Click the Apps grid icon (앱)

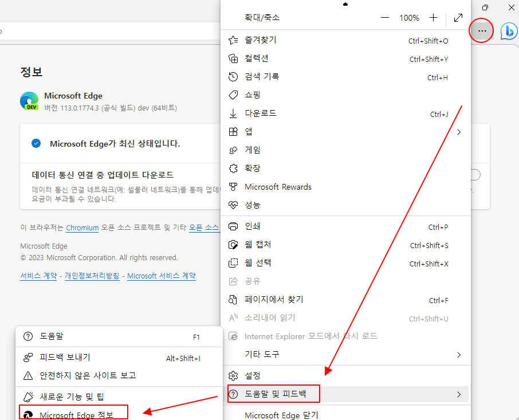[233, 132]
